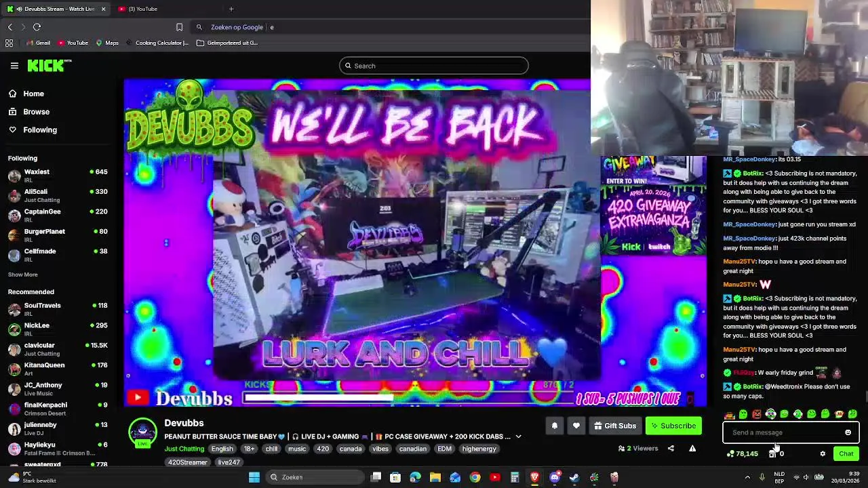Follow Devubbs with the heart button
Screen dimensions: 868x488
(x=576, y=426)
